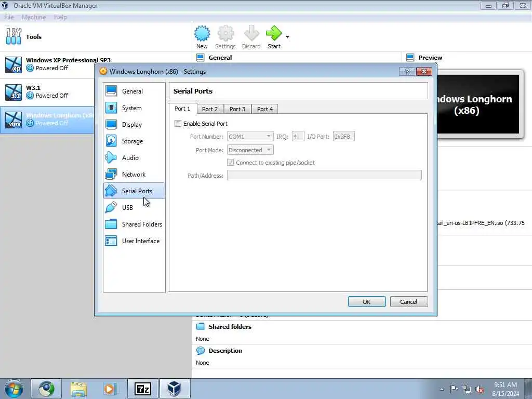Select Windows Longhorn (x86) machine in list
532x399 pixels.
coord(47,120)
